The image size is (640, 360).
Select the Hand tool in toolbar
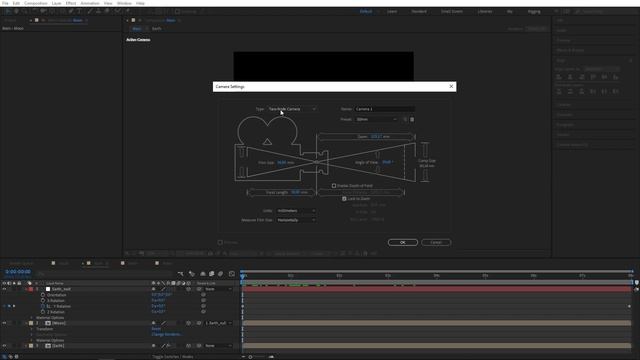pyautogui.click(x=16, y=11)
